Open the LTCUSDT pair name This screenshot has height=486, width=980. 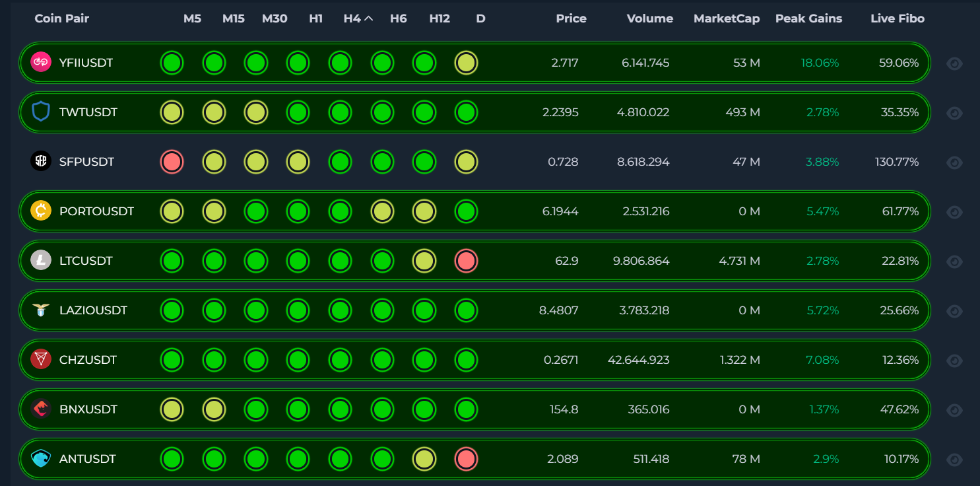[86, 261]
